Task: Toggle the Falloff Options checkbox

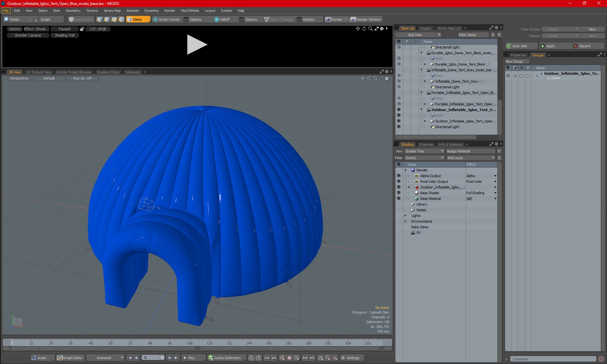Action: [x=241, y=19]
